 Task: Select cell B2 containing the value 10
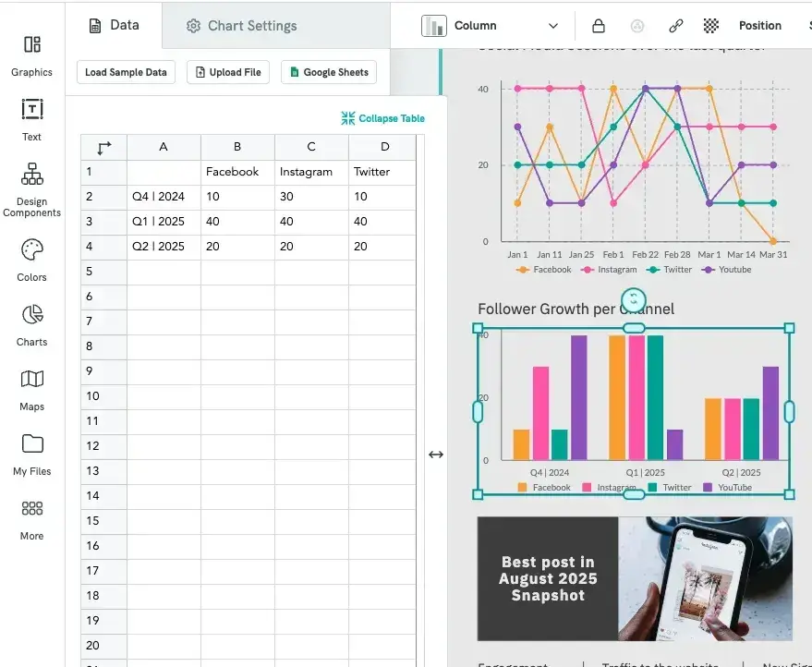point(237,196)
